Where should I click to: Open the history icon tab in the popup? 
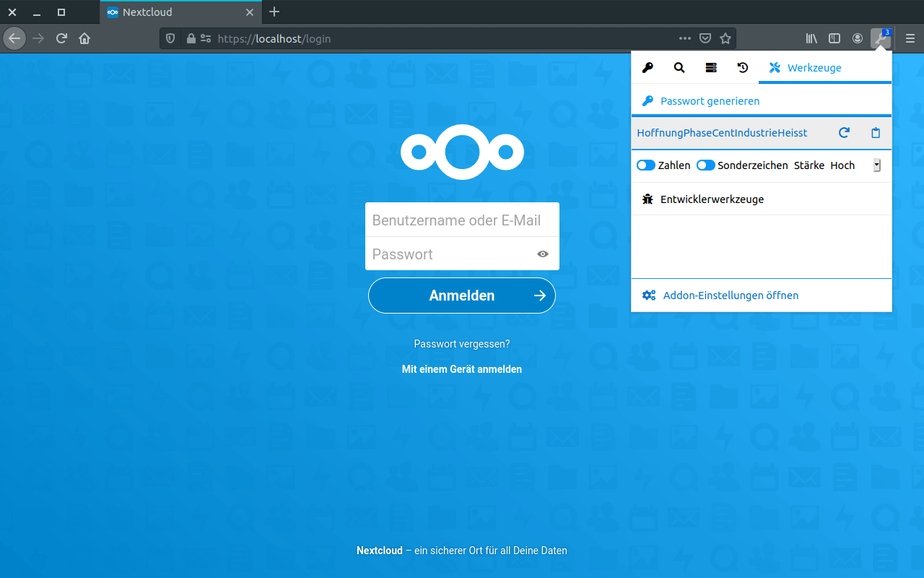(742, 67)
